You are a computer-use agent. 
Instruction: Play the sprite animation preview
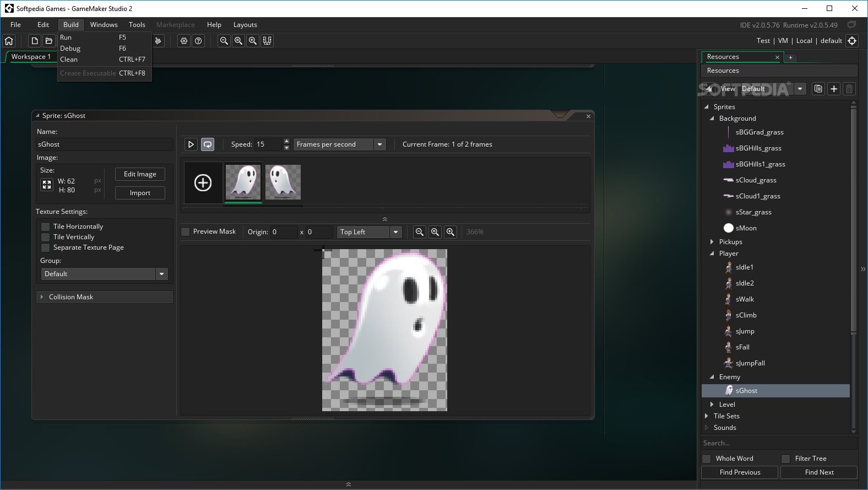(x=191, y=144)
